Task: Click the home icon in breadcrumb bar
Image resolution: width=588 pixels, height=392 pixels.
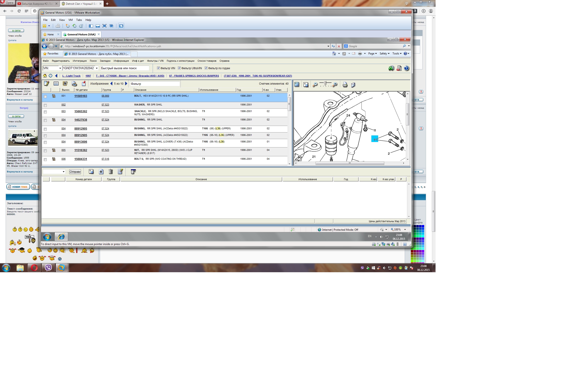Action: (45, 76)
